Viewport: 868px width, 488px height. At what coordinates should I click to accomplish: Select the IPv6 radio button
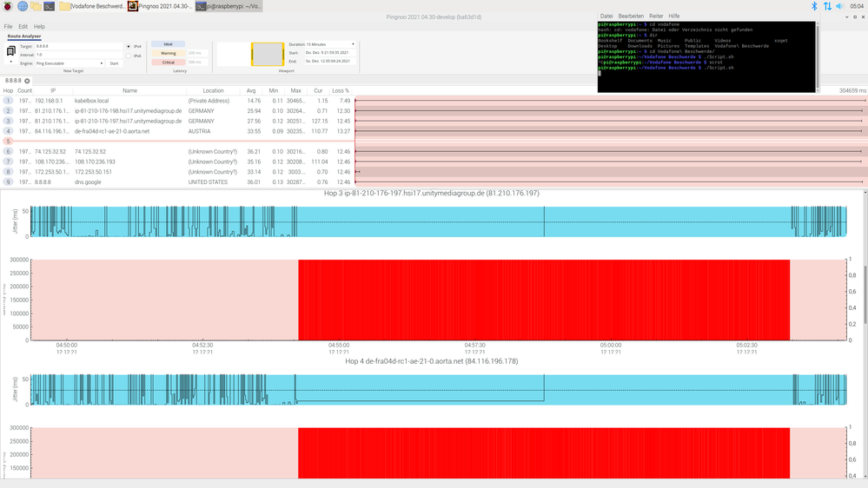tap(129, 56)
